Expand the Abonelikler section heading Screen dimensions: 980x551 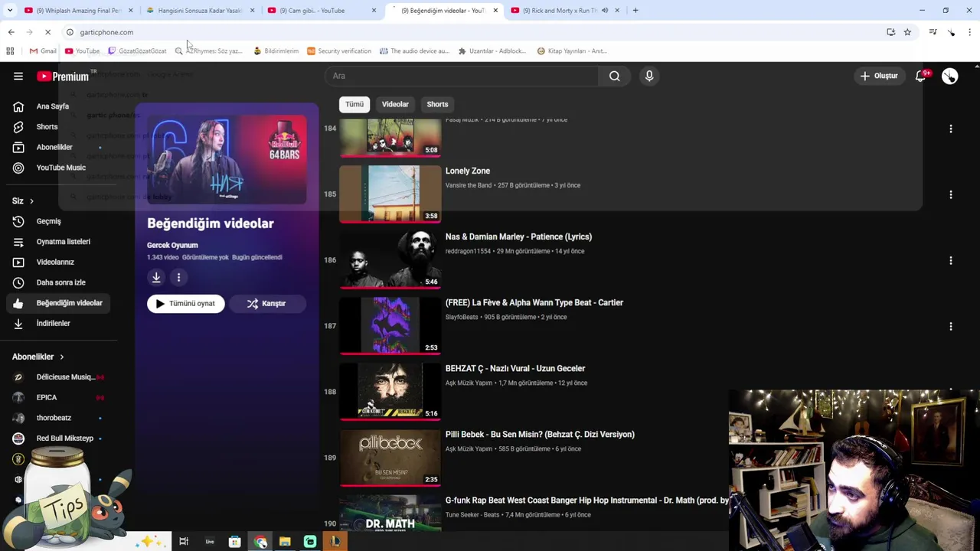(38, 357)
